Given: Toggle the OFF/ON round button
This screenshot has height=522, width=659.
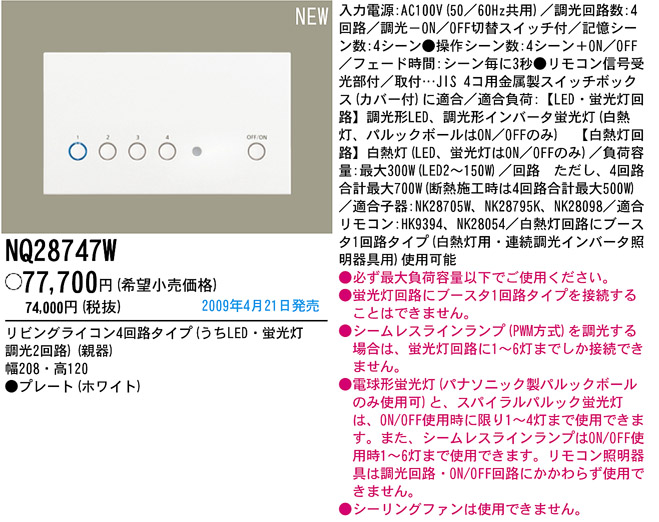Looking at the screenshot, I should 256,152.
